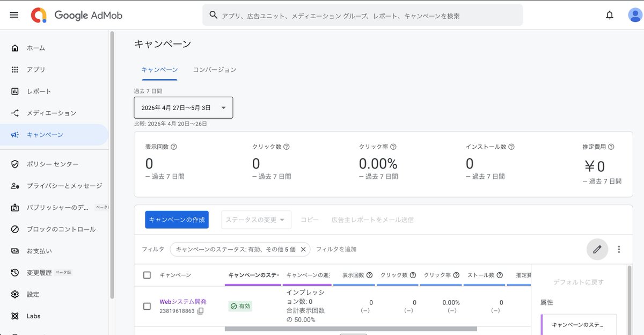Click 広告主レポートをメール送信
Image resolution: width=644 pixels, height=335 pixels.
(x=372, y=220)
